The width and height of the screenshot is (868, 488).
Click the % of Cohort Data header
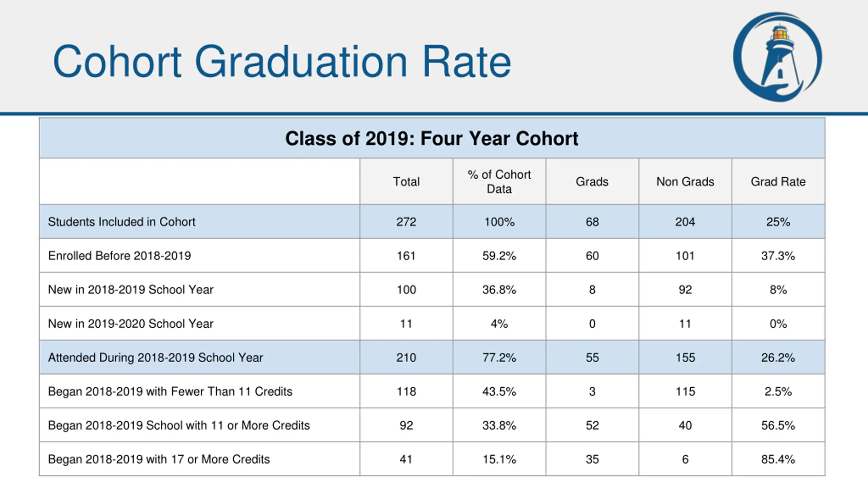[499, 182]
